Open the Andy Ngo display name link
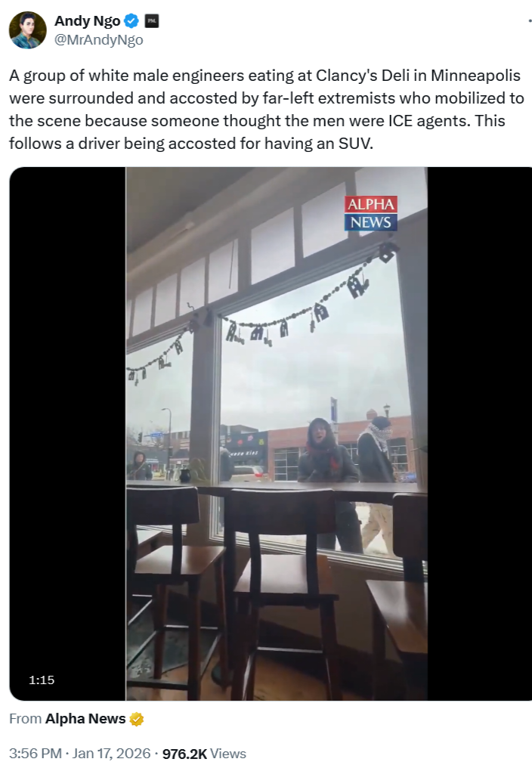The image size is (532, 768). point(87,21)
